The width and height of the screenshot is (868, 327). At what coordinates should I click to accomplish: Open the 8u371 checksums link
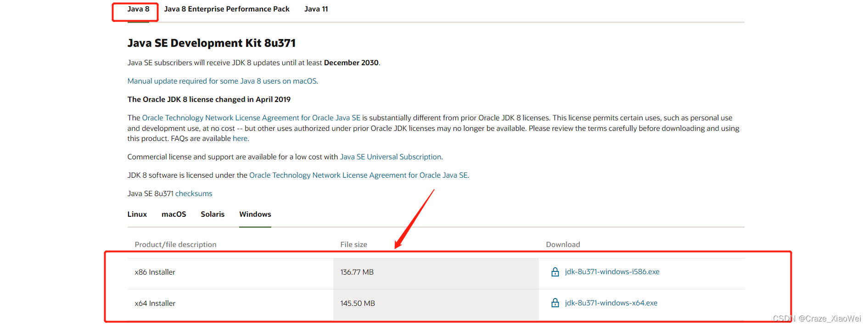(194, 194)
